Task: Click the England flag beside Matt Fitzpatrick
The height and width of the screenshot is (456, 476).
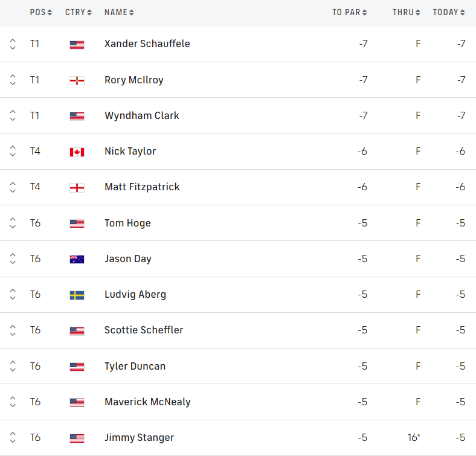Action: click(x=77, y=187)
